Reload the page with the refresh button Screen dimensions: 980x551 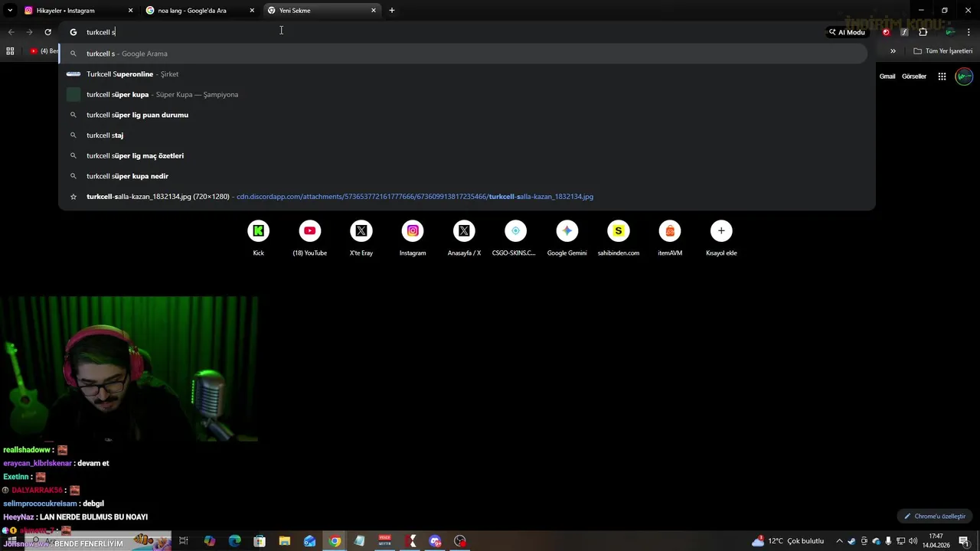tap(47, 32)
